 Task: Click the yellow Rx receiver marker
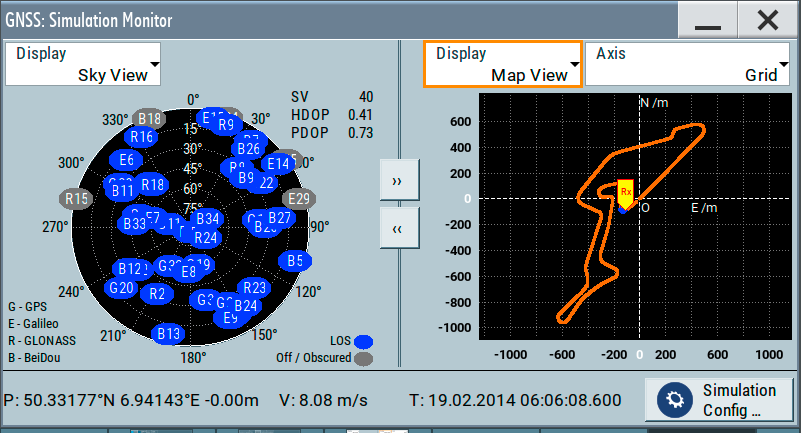point(626,191)
